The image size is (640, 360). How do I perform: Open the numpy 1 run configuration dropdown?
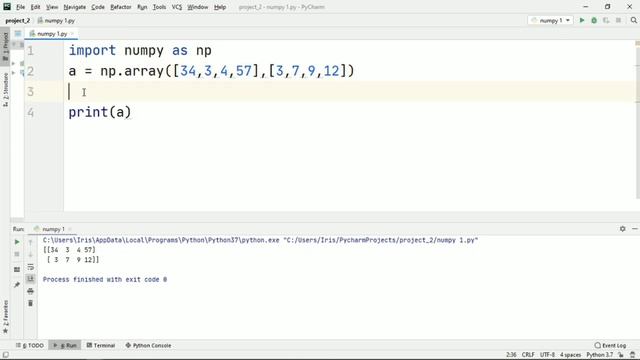550,20
